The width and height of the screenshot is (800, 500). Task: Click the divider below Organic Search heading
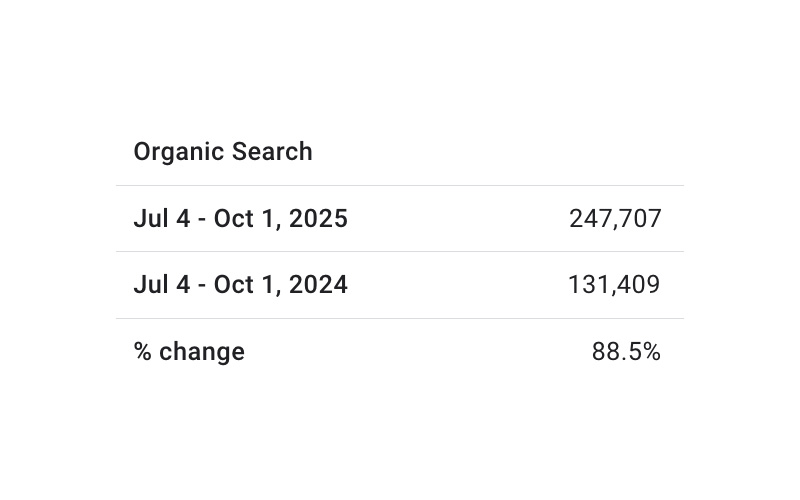coord(400,185)
